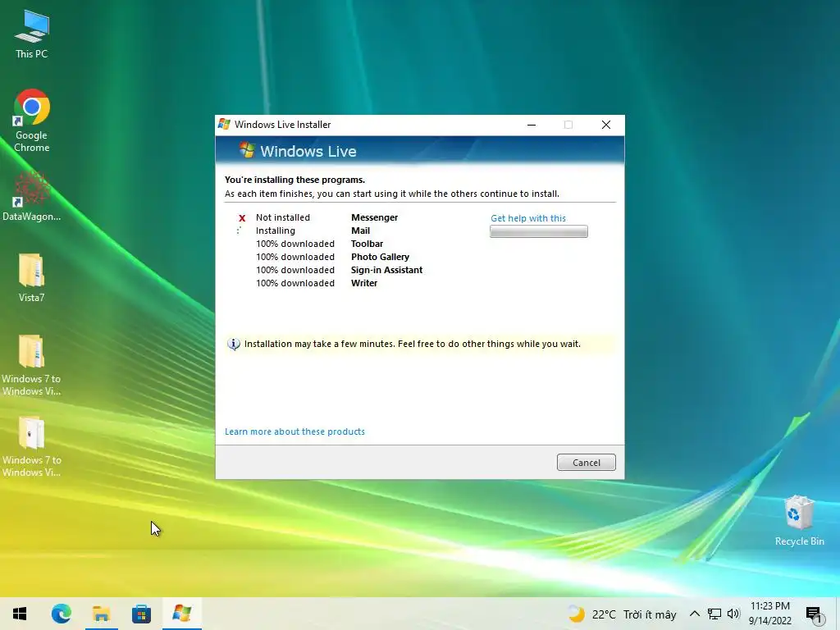Viewport: 840px width, 630px height.
Task: Select the lower Windows 7 to Windows Vi... folder
Action: (32, 447)
